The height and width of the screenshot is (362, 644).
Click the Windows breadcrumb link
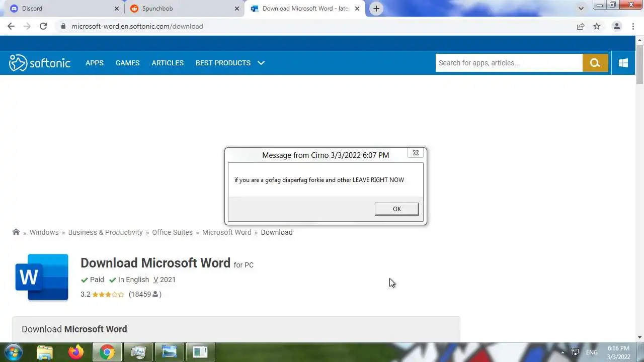pos(44,232)
